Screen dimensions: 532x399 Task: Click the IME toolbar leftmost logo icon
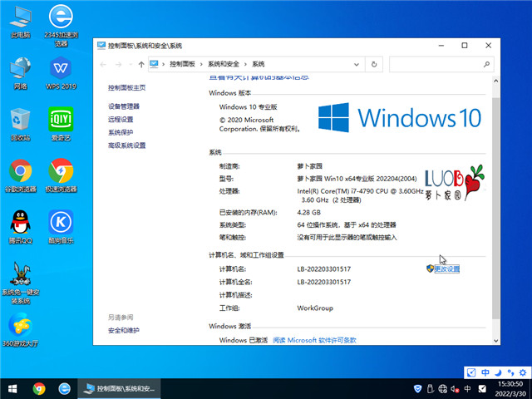(471, 372)
